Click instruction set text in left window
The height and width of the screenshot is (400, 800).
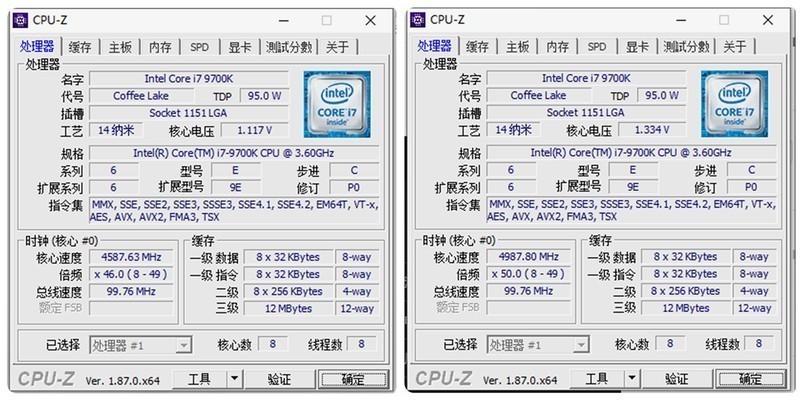pos(234,211)
